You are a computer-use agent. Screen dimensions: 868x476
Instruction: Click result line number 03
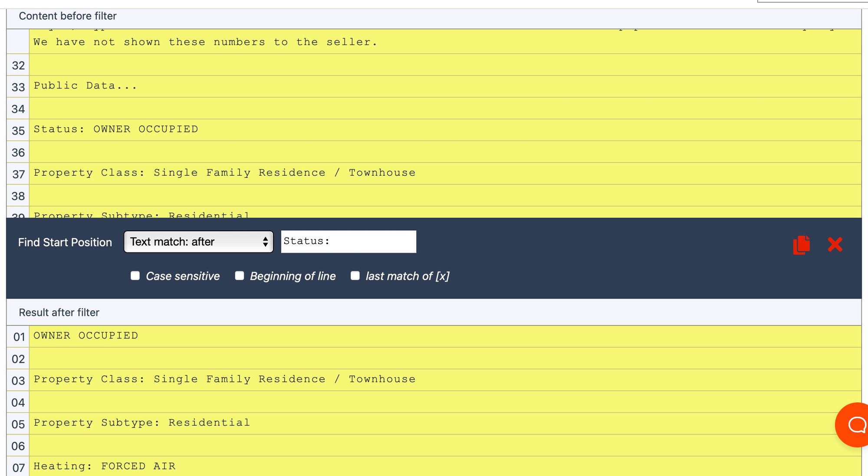18,381
